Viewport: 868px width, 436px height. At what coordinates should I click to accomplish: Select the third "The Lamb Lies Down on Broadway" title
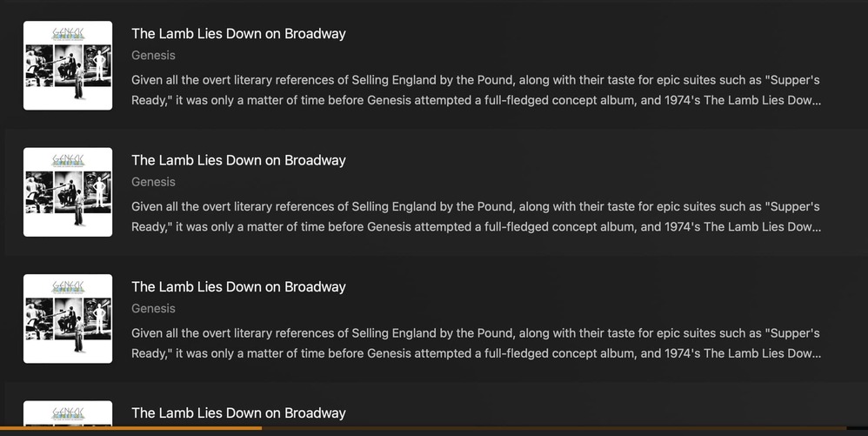(238, 287)
